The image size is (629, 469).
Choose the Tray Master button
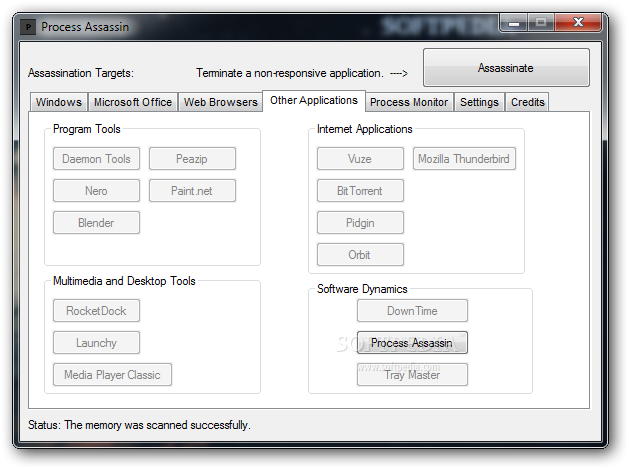coord(412,375)
